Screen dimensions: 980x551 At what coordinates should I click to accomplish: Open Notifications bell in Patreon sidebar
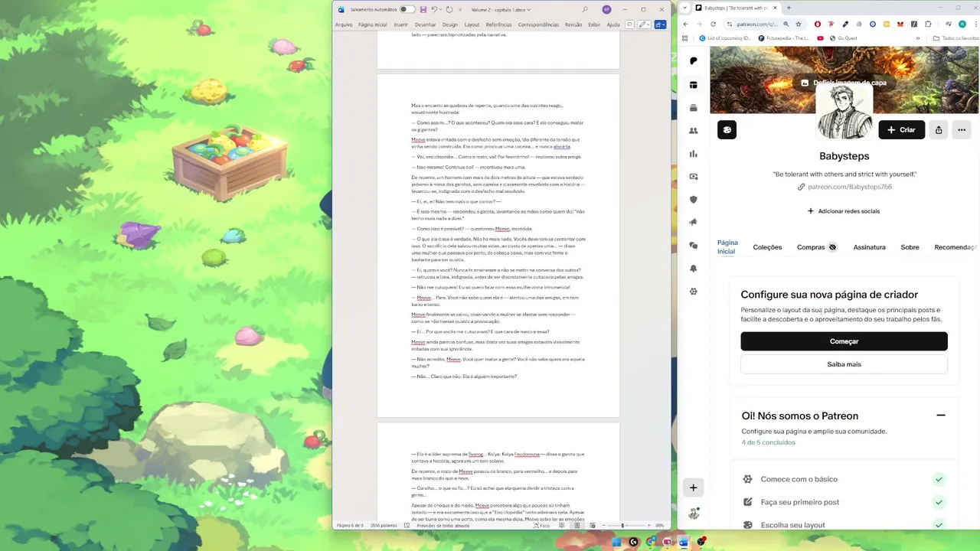coord(694,269)
